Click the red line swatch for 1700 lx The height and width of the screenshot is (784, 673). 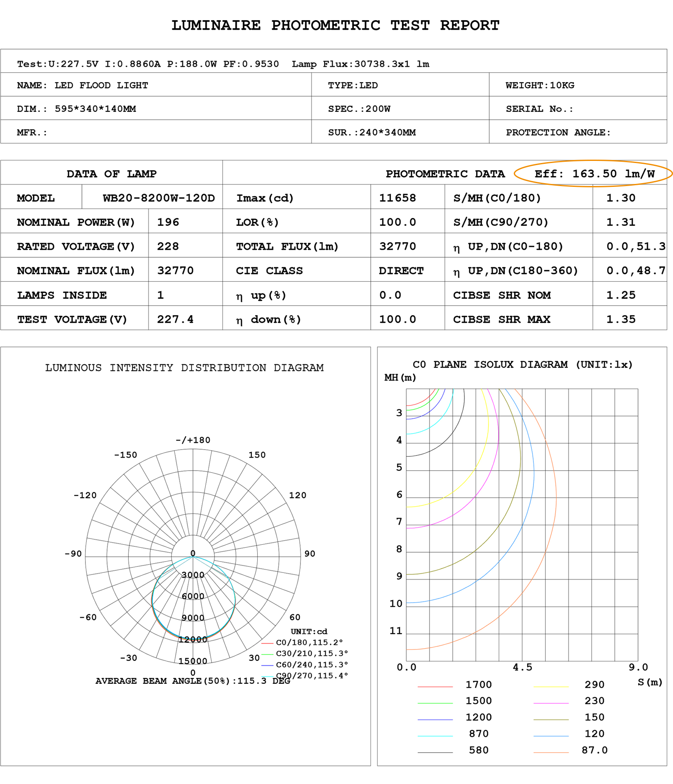pos(435,687)
